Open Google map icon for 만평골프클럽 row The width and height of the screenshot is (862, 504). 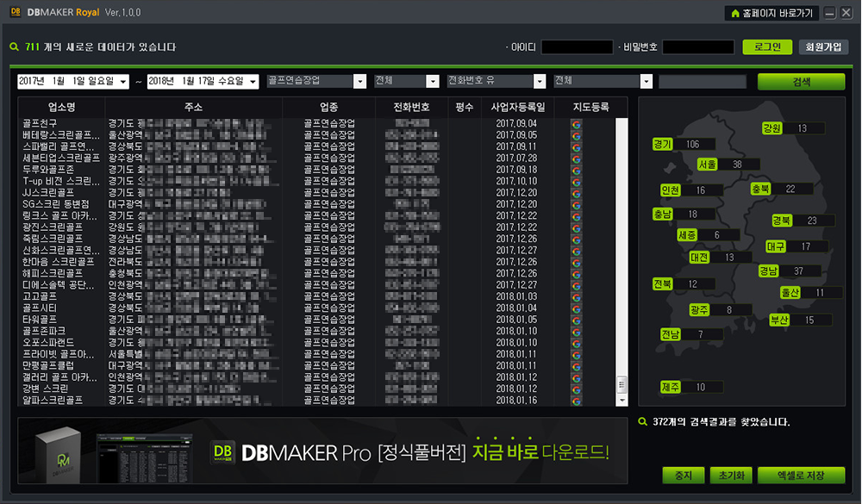pos(576,367)
